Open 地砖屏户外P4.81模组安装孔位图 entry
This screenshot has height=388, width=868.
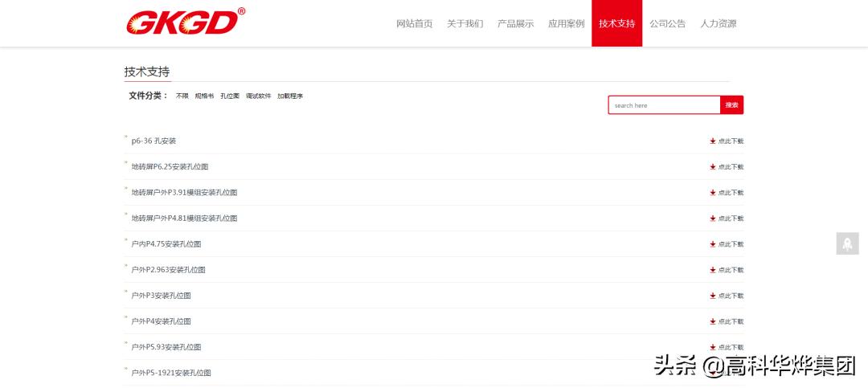pyautogui.click(x=184, y=219)
